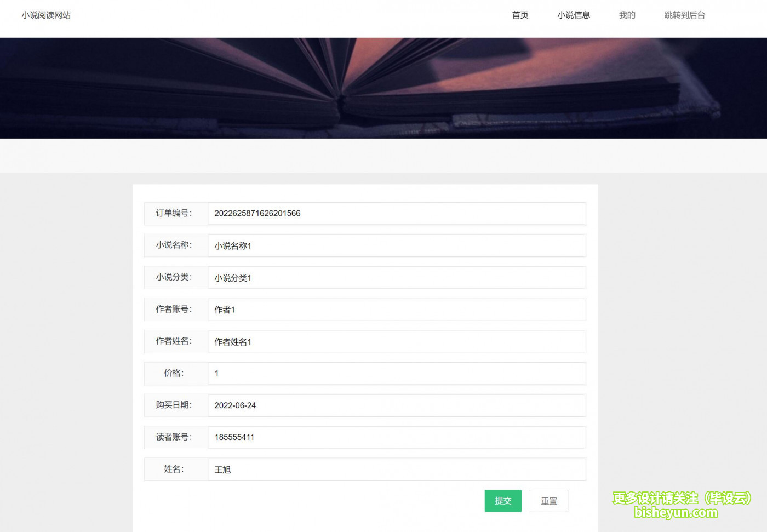Viewport: 767px width, 532px height.
Task: Open the 首页 menu item
Action: pos(520,15)
